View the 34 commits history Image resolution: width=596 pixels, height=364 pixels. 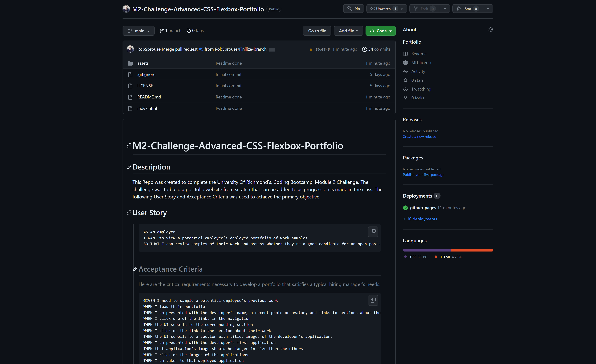tap(376, 49)
